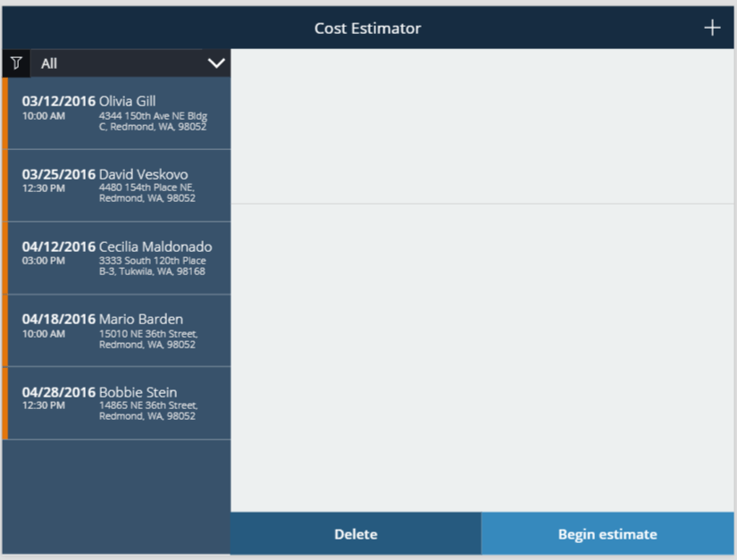Click the Delete button

coord(356,534)
